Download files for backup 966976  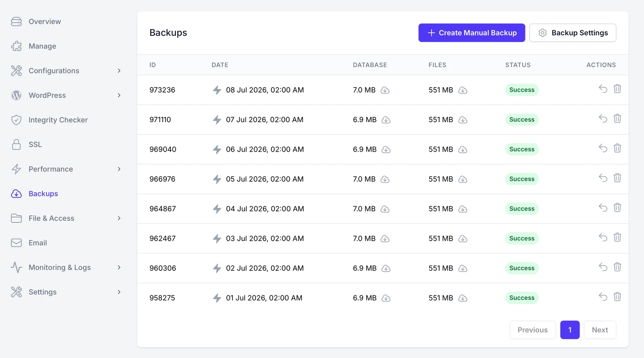click(463, 179)
